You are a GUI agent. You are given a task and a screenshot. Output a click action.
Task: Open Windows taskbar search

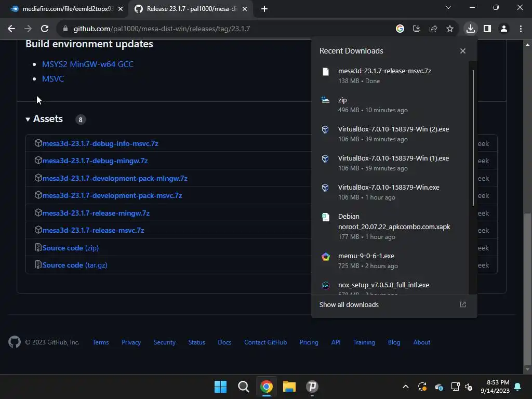click(x=243, y=387)
